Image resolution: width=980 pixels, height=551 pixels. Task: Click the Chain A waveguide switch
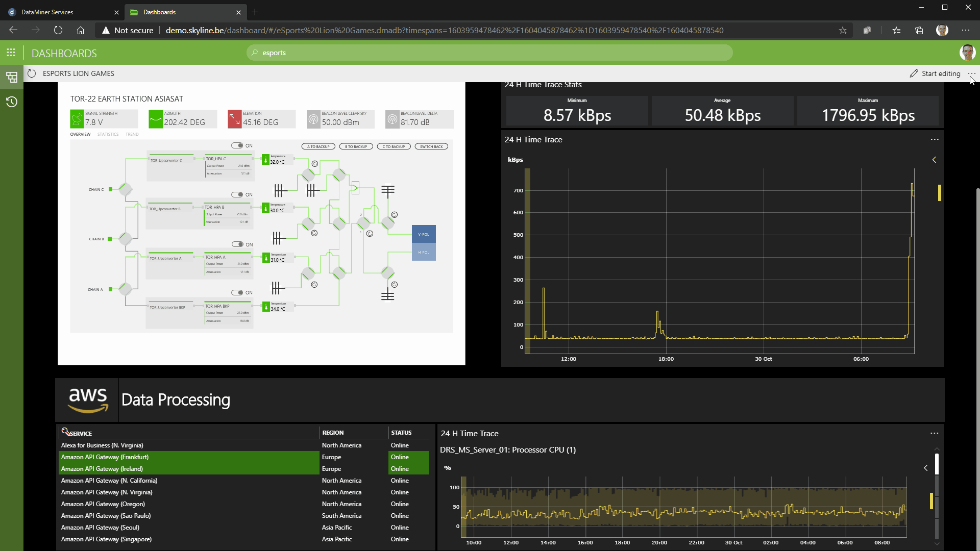126,289
